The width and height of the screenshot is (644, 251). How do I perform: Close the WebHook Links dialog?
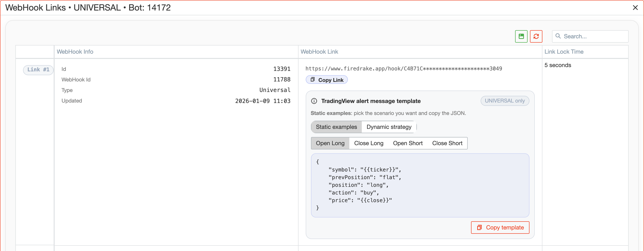point(635,8)
